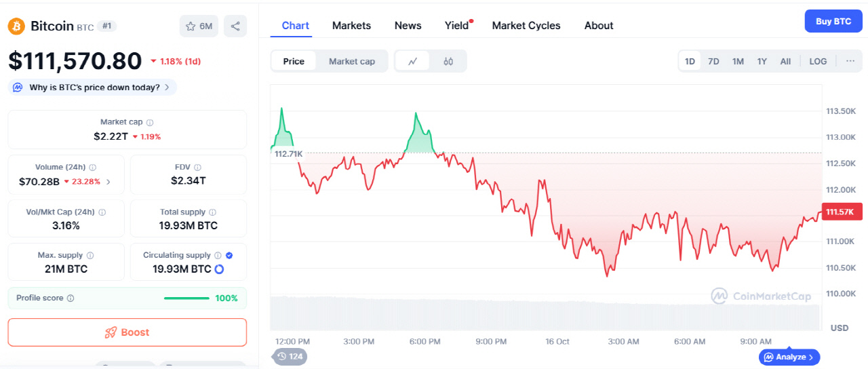
Task: Expand "Why is BTC's price down today?"
Action: [x=93, y=88]
